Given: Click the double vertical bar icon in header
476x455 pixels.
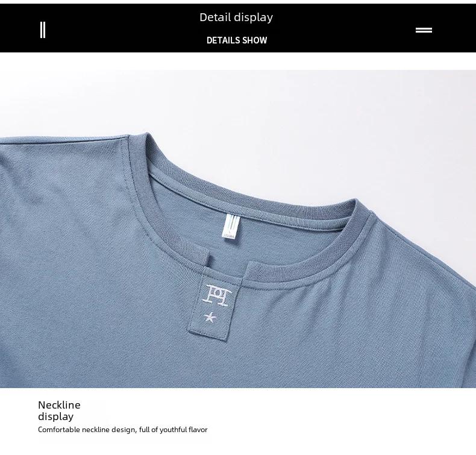Looking at the screenshot, I should click(43, 30).
